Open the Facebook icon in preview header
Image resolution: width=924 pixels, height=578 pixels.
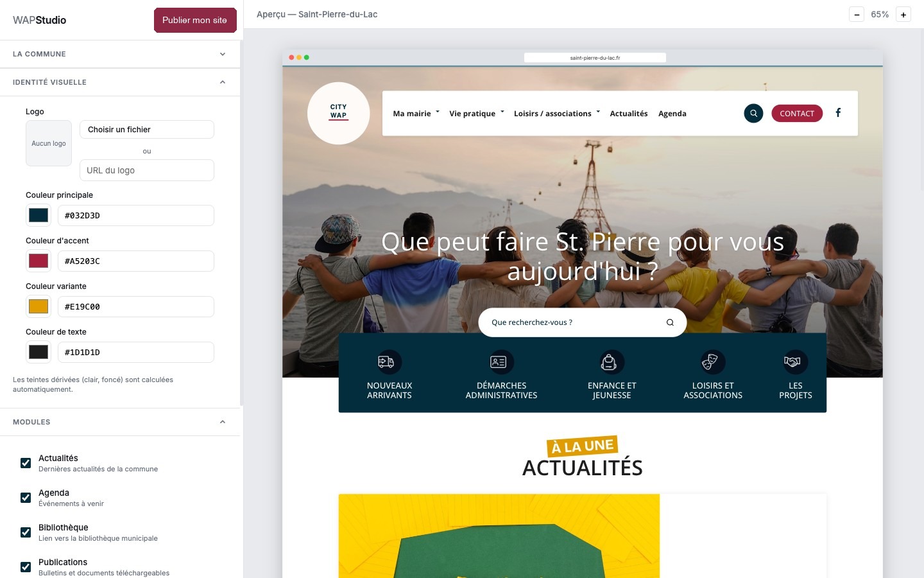tap(838, 113)
